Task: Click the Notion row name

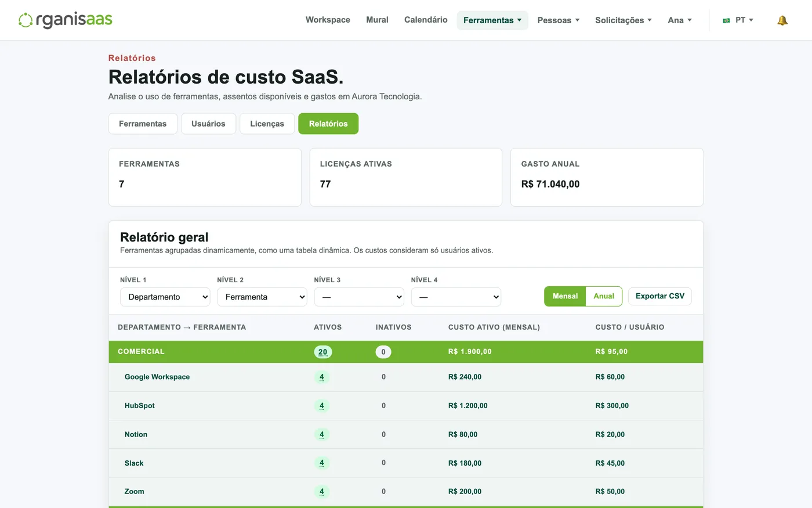Action: point(136,434)
